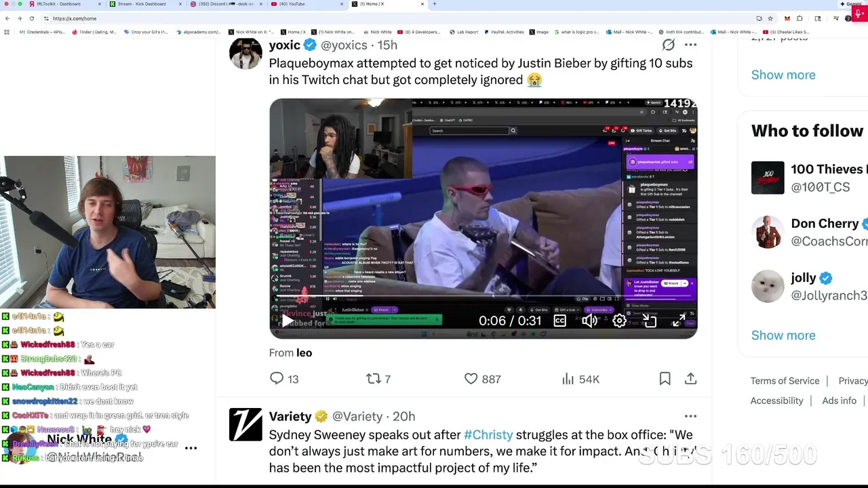
Task: Share yoxic's post via share icon
Action: coord(690,379)
